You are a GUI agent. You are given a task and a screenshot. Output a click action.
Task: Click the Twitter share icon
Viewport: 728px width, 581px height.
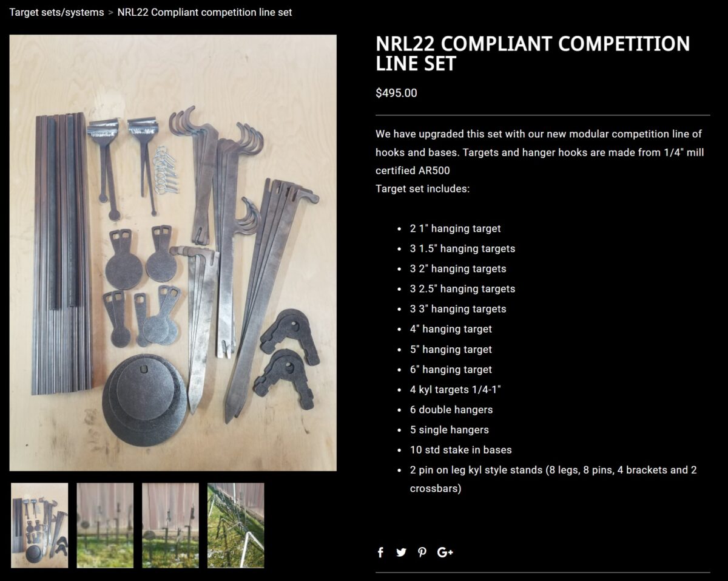point(401,552)
